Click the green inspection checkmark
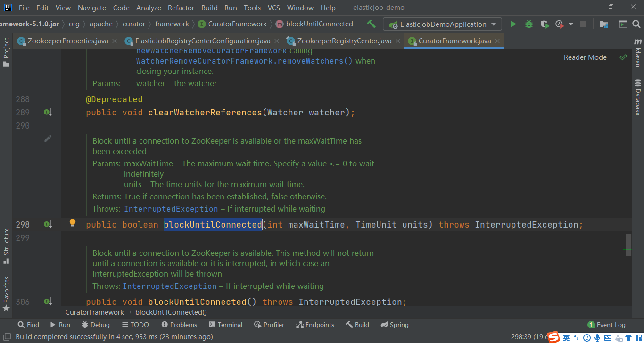 click(x=623, y=57)
